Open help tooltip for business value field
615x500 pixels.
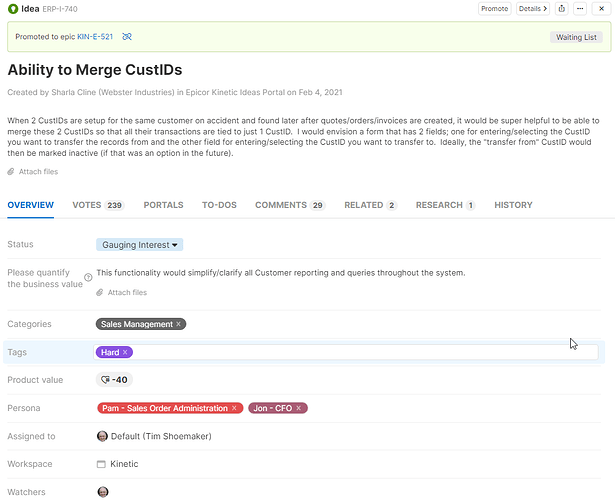point(88,278)
